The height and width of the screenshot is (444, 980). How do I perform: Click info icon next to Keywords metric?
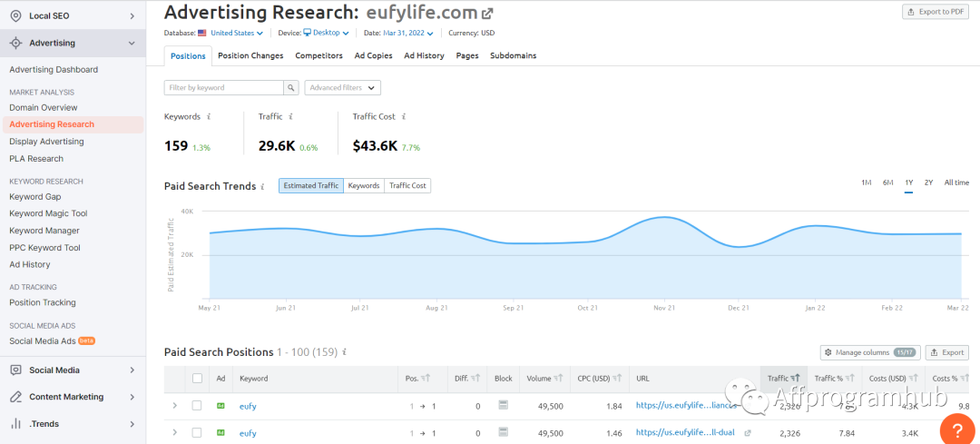click(209, 116)
